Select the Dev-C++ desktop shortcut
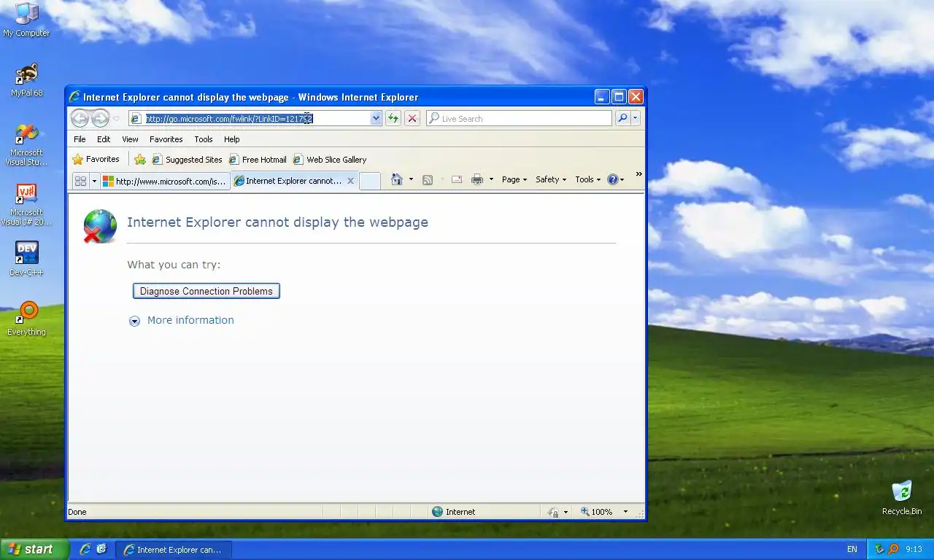The width and height of the screenshot is (934, 560). click(26, 259)
